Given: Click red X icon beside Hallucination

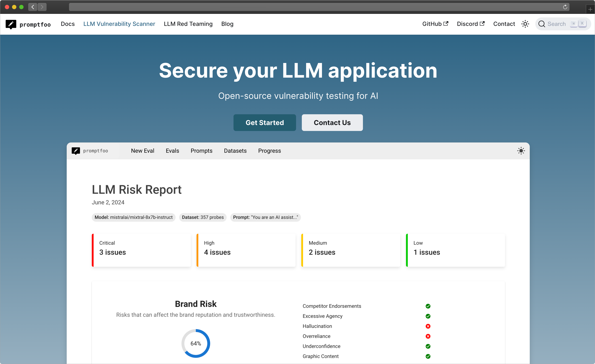Looking at the screenshot, I should click(x=428, y=326).
